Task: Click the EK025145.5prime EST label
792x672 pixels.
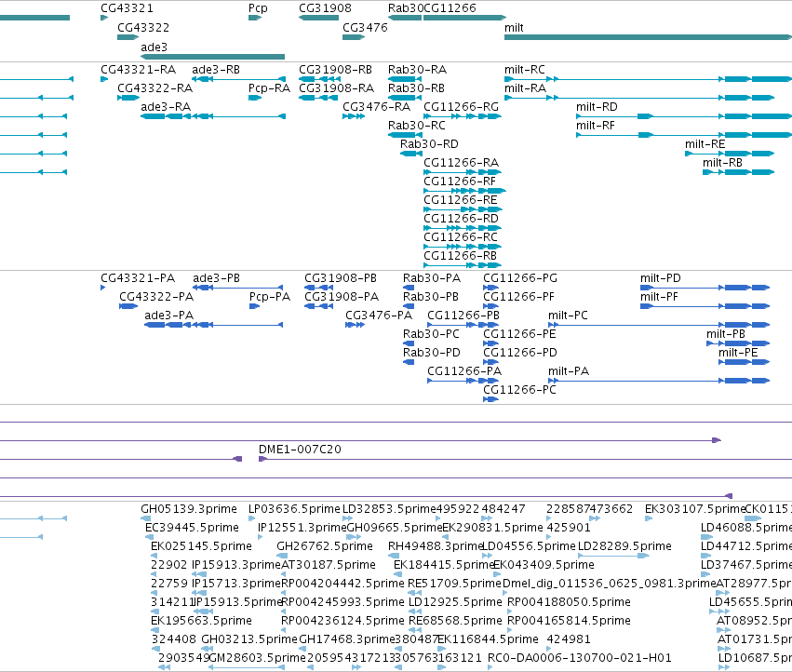Action: [x=202, y=546]
